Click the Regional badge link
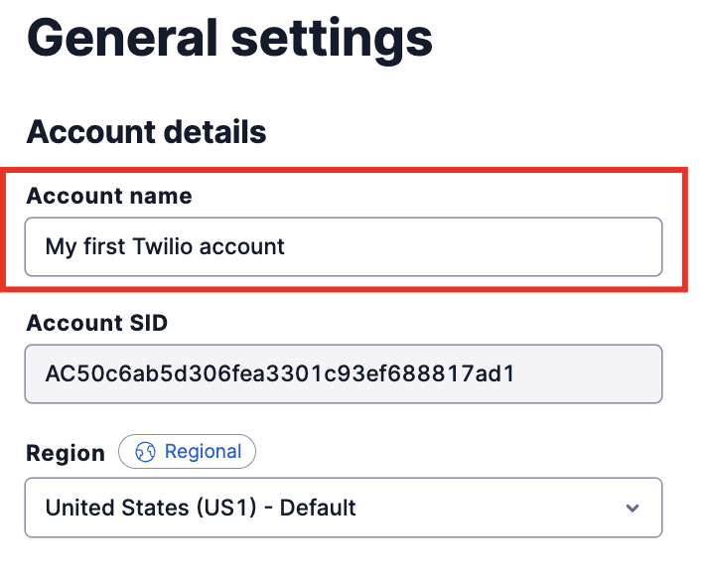The image size is (705, 588). [x=187, y=452]
